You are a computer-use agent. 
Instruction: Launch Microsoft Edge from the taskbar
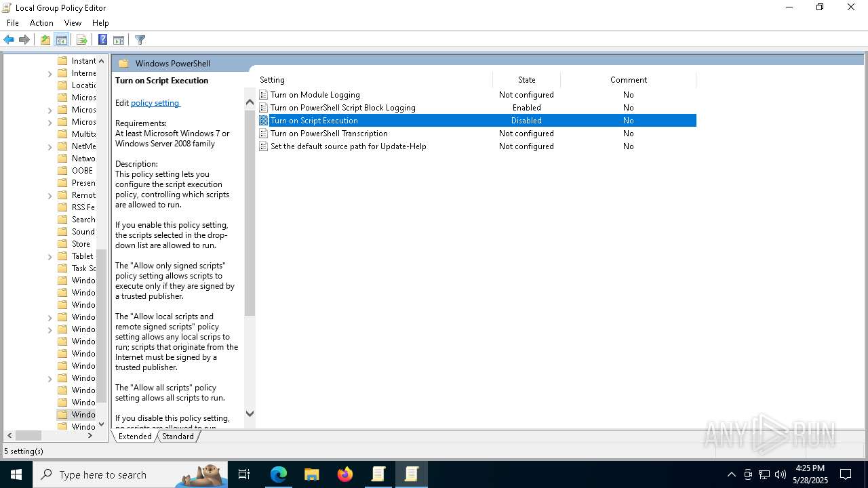pos(279,474)
